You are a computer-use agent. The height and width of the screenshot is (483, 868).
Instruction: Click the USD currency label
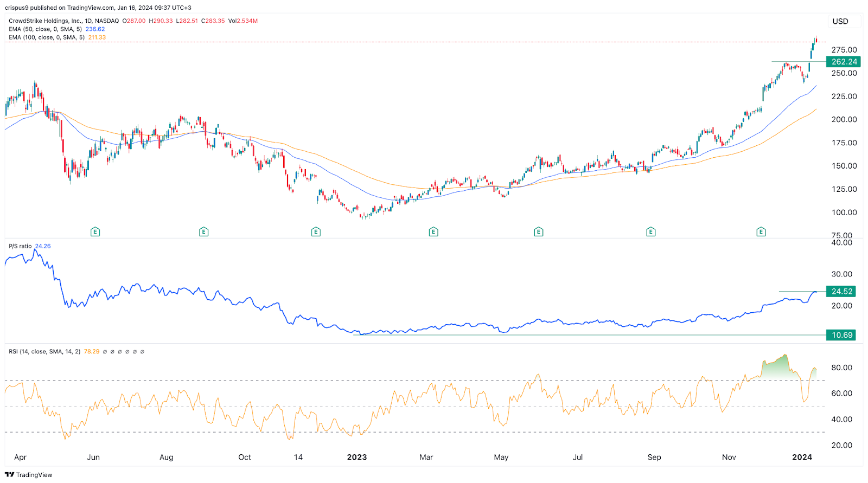840,21
